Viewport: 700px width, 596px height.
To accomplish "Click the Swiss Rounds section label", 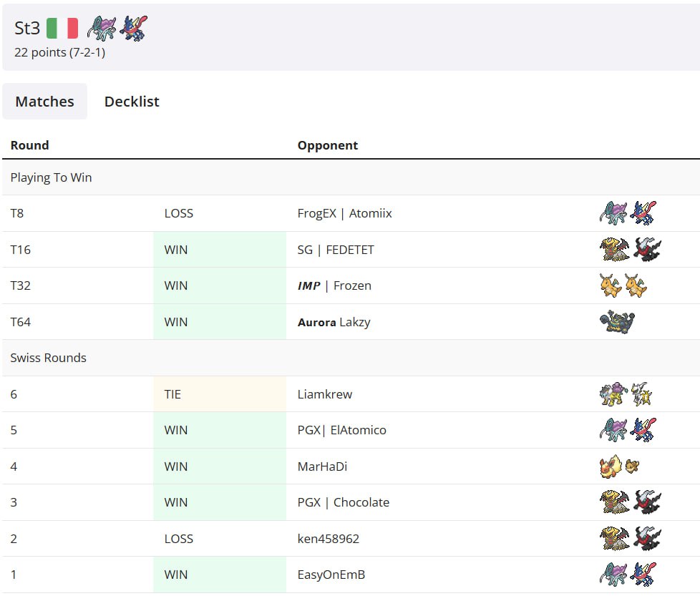I will [x=48, y=358].
